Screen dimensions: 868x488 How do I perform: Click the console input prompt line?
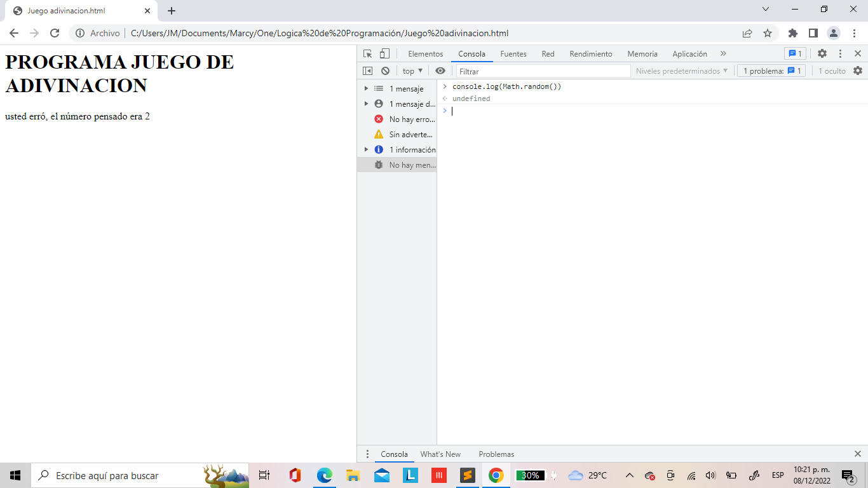(653, 111)
